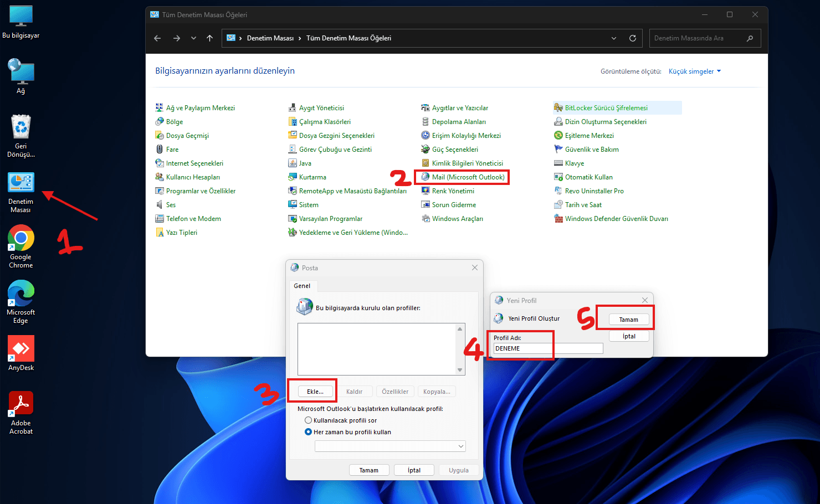Click the search magnifier in Control Panel

pyautogui.click(x=750, y=38)
